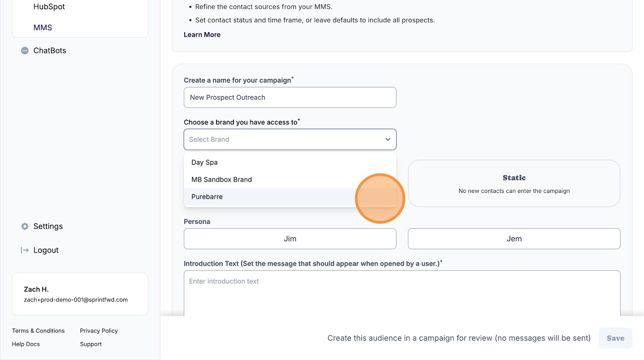Click the Logout arrow icon
The height and width of the screenshot is (360, 644).
coord(25,250)
